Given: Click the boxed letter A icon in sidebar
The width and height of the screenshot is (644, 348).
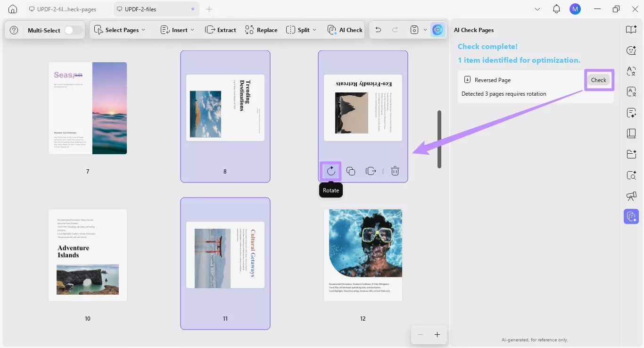Looking at the screenshot, I should 631,92.
